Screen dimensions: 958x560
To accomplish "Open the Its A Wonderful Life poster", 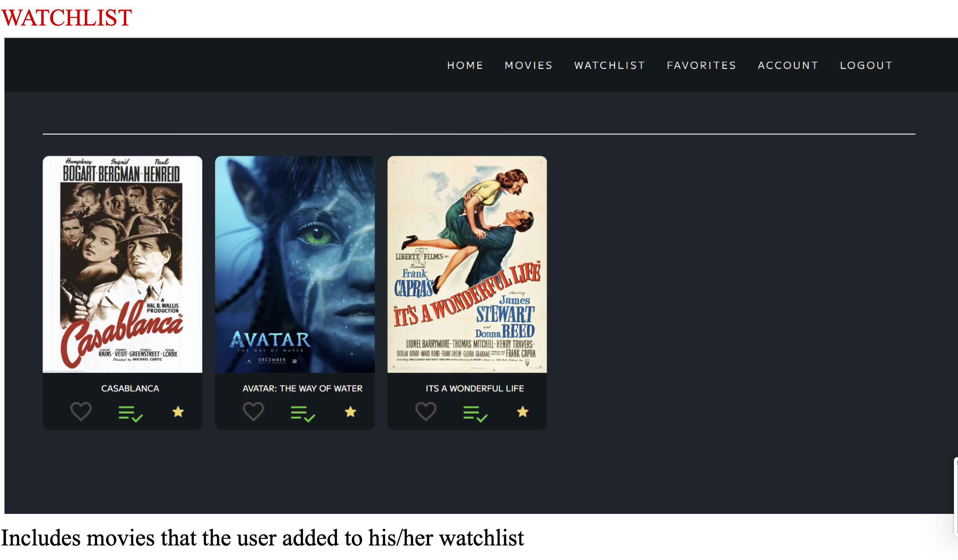I will click(x=467, y=265).
